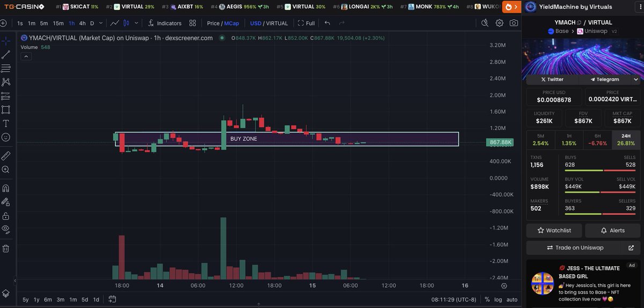Redo the last chart action
Viewport: 644px width, 308px height.
point(342,23)
